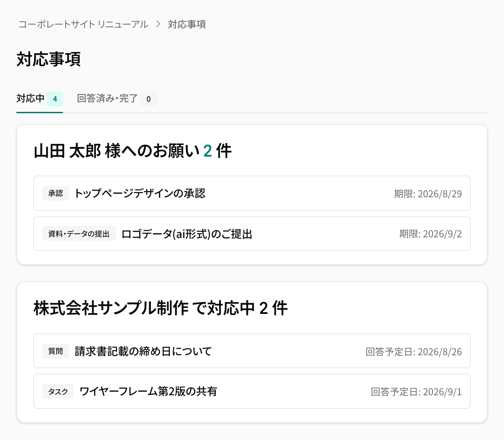Screen dimensions: 504x440
Task: Click the 質問 category tag
Action: [x=56, y=351]
